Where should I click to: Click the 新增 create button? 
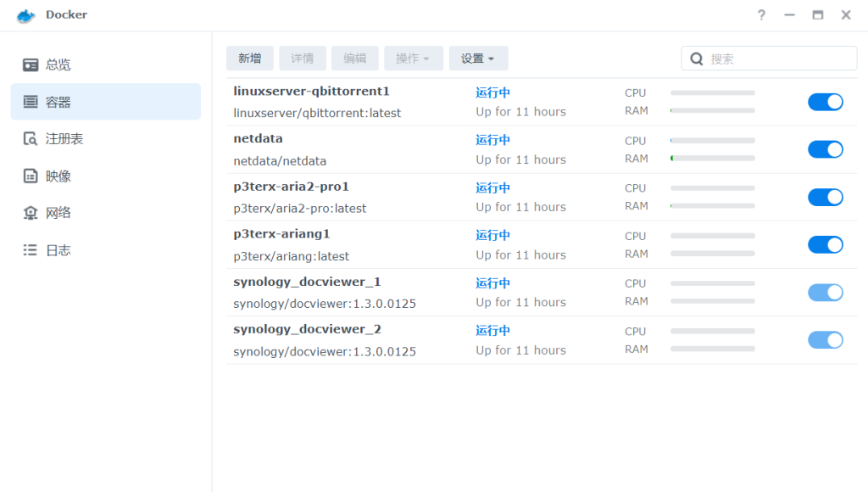(250, 59)
